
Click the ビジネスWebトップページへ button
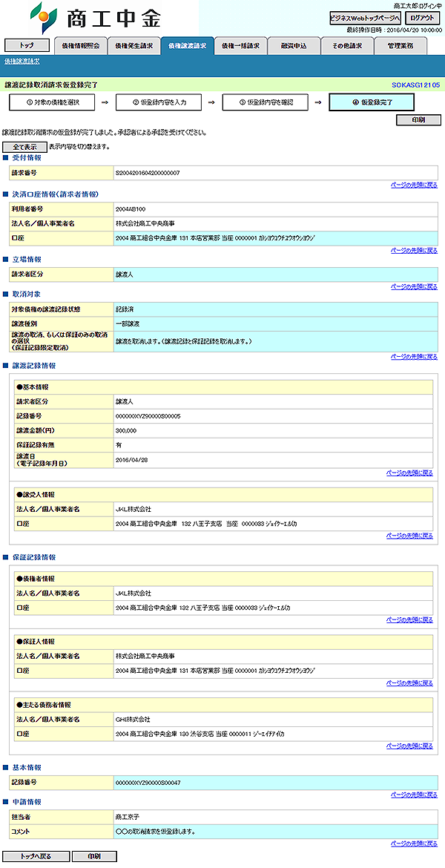(366, 18)
